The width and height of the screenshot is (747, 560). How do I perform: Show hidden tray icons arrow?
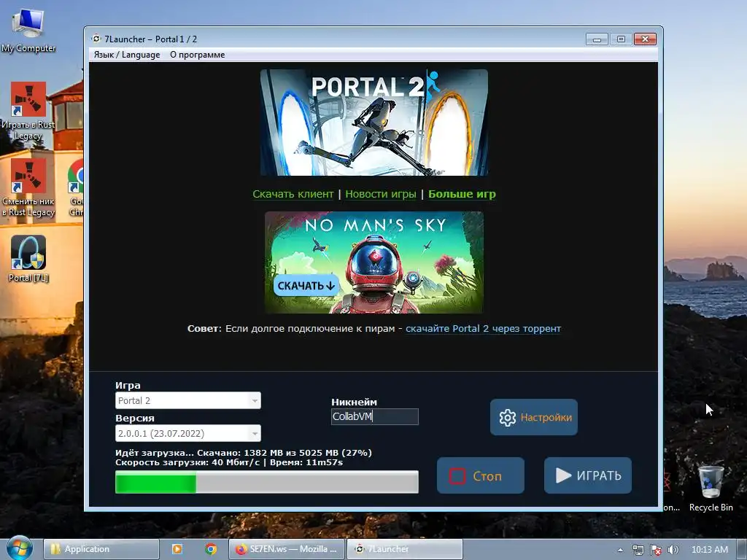click(620, 550)
